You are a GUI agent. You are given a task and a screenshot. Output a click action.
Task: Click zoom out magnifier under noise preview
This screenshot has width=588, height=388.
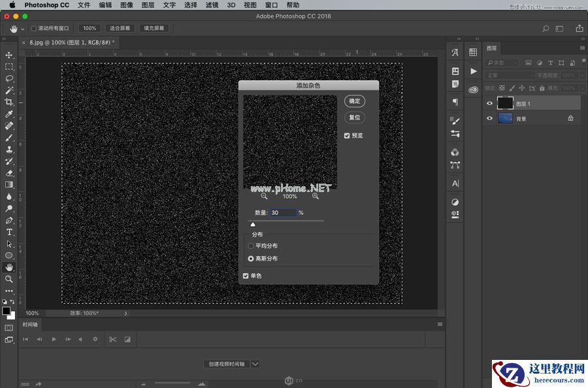pos(265,196)
